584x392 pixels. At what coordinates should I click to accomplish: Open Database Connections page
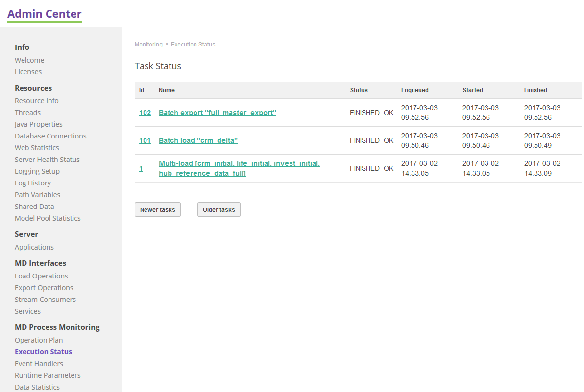pos(50,136)
